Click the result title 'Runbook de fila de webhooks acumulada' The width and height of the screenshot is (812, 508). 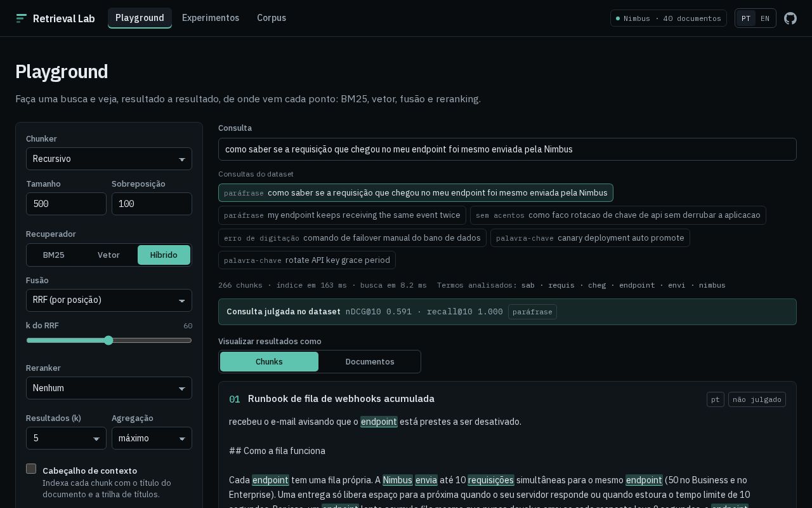pos(341,399)
